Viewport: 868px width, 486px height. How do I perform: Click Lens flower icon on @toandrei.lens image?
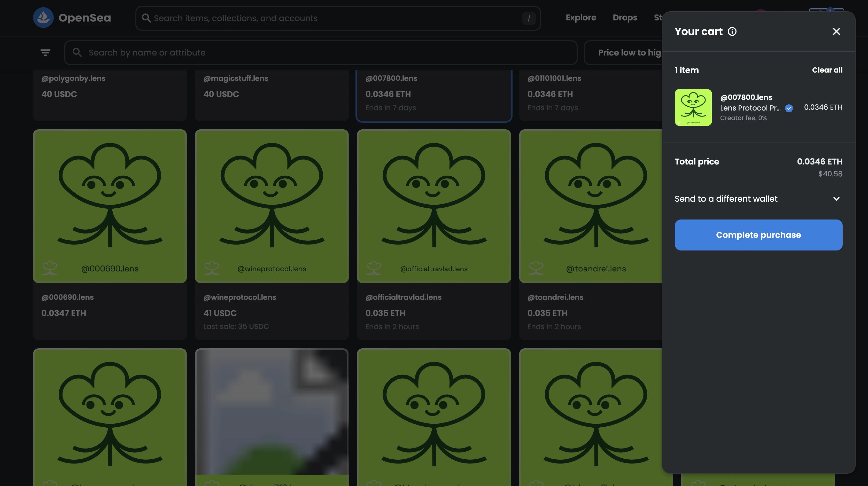click(536, 268)
